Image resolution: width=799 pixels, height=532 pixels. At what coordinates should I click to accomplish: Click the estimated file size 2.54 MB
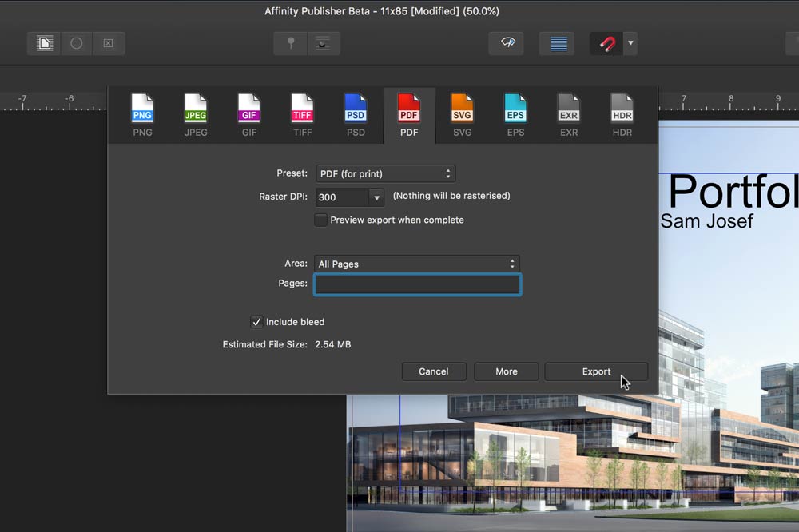pyautogui.click(x=332, y=344)
